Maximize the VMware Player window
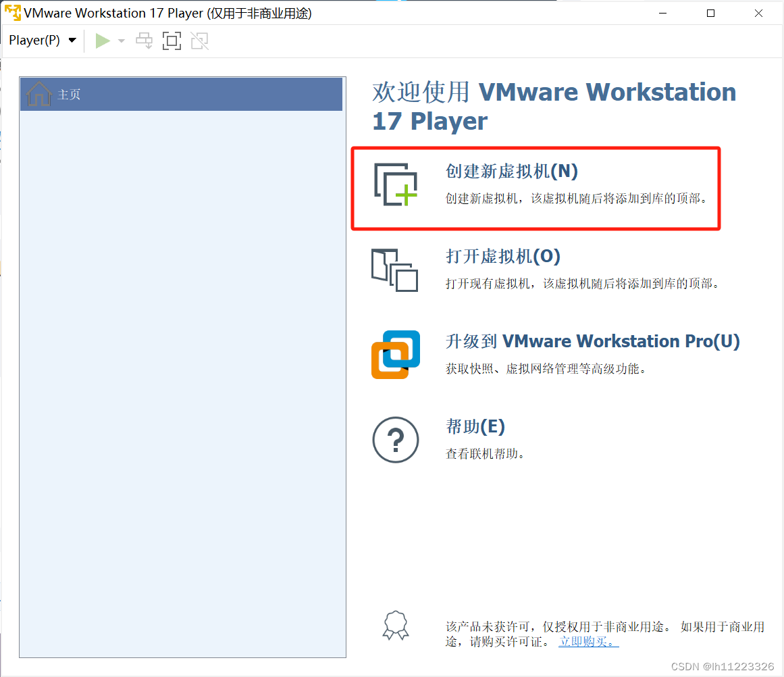 tap(710, 13)
